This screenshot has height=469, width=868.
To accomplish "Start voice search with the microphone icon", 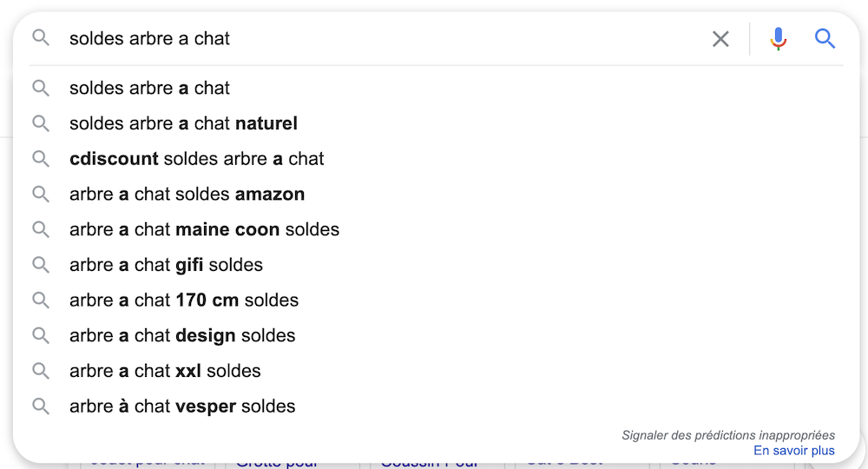I will point(778,39).
